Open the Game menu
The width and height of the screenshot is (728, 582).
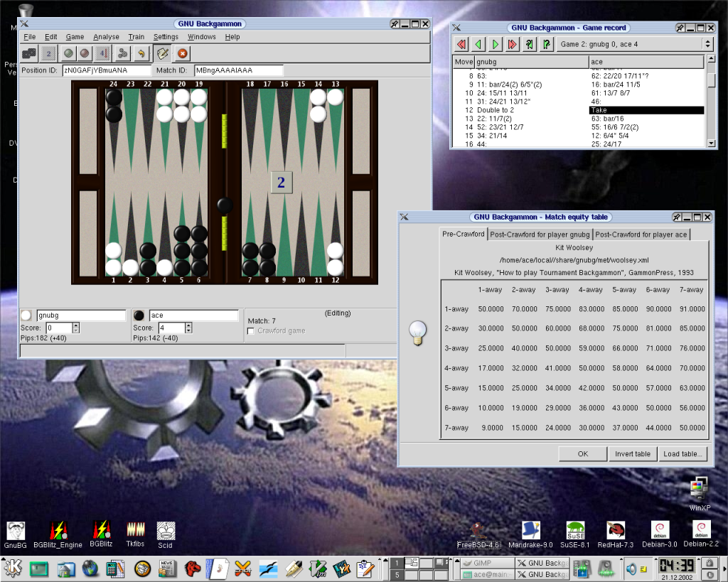(x=75, y=37)
